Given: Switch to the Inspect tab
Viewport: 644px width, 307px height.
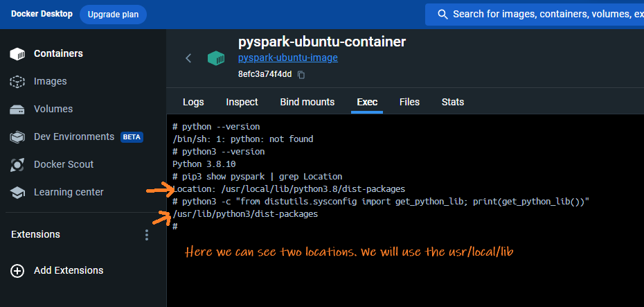Looking at the screenshot, I should [242, 102].
